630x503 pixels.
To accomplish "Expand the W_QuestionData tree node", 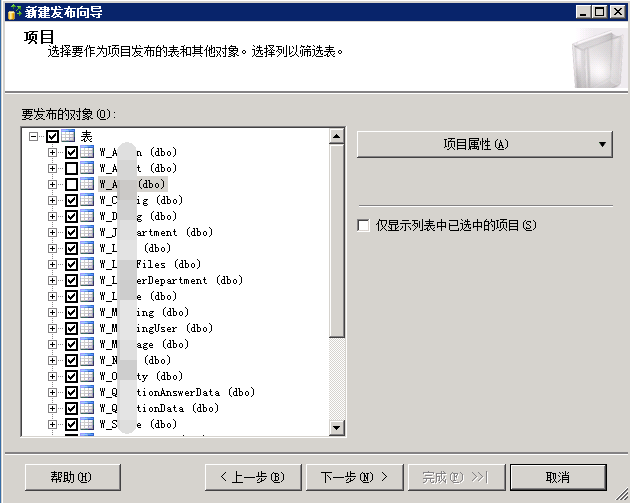I will pyautogui.click(x=53, y=408).
